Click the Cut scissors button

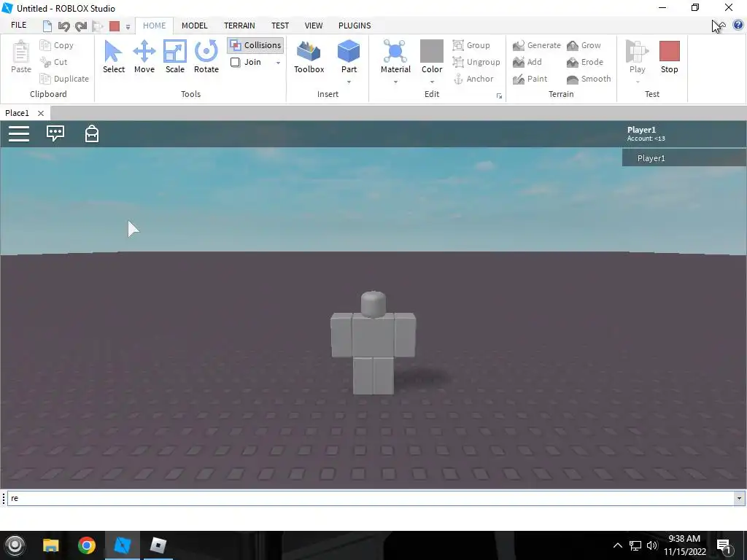[x=53, y=62]
